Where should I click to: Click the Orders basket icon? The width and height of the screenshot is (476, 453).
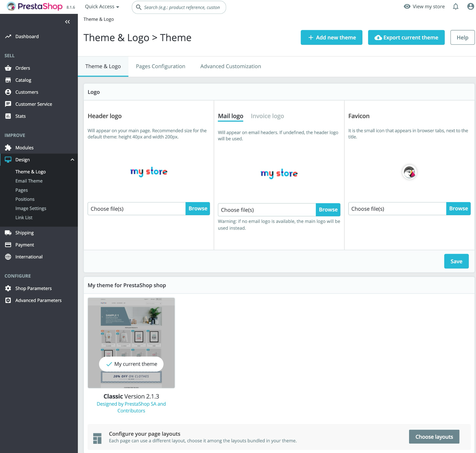coord(8,68)
